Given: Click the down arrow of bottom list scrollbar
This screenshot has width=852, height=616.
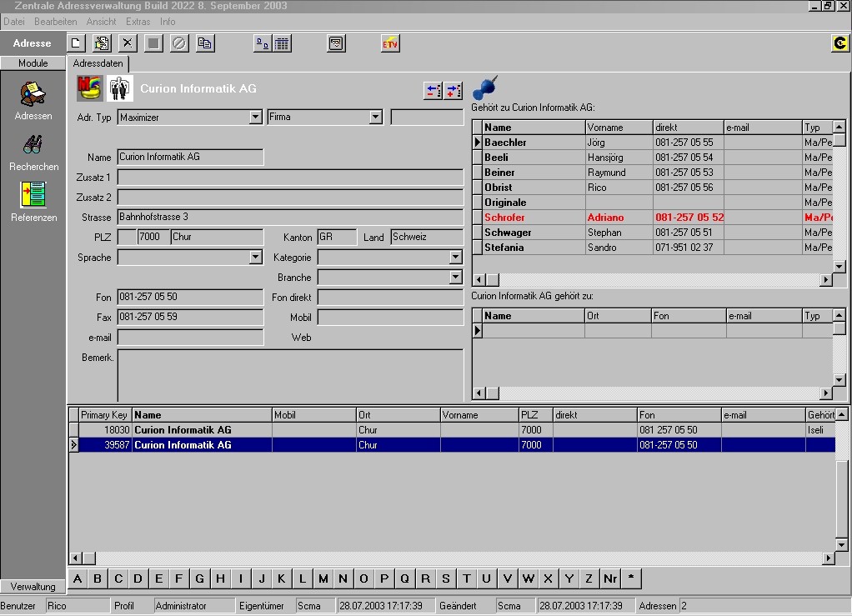Looking at the screenshot, I should (x=842, y=545).
